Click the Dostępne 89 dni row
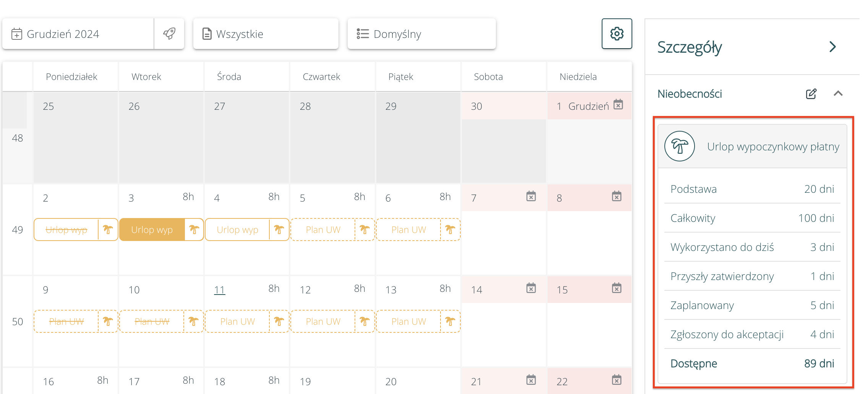The width and height of the screenshot is (868, 394). pos(752,363)
